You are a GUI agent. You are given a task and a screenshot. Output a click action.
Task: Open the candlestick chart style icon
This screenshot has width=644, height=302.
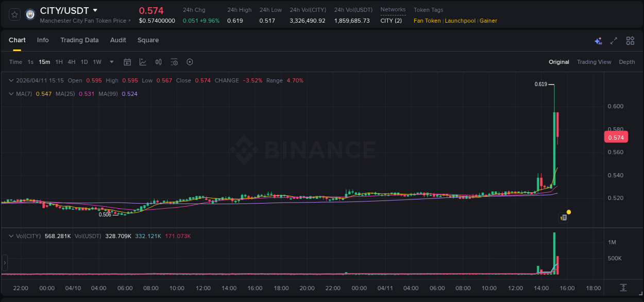click(159, 62)
